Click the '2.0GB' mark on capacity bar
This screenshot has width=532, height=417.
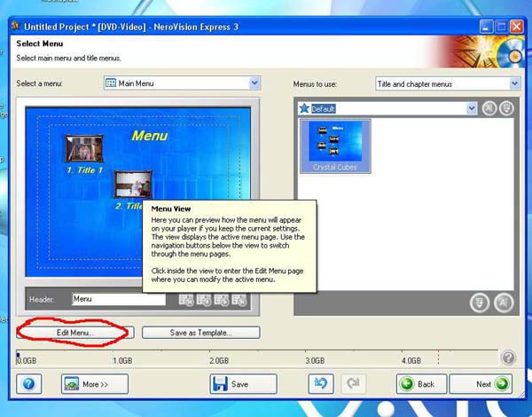[x=219, y=360]
